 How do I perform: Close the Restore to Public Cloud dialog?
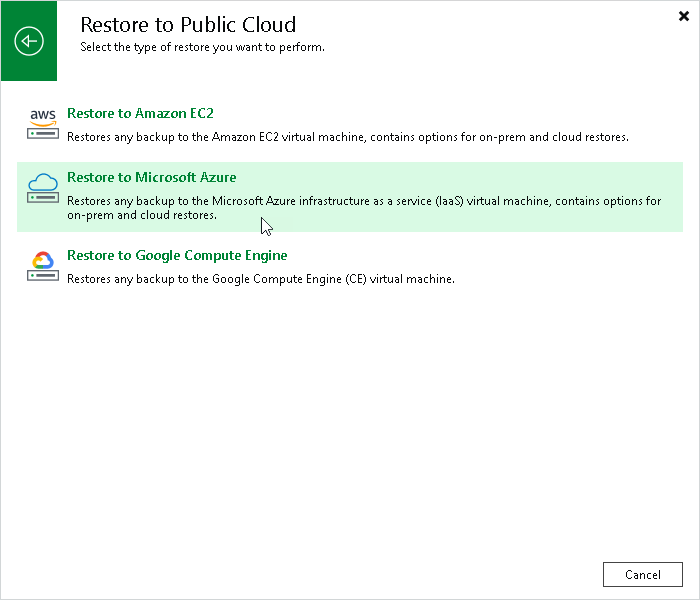coord(683,16)
